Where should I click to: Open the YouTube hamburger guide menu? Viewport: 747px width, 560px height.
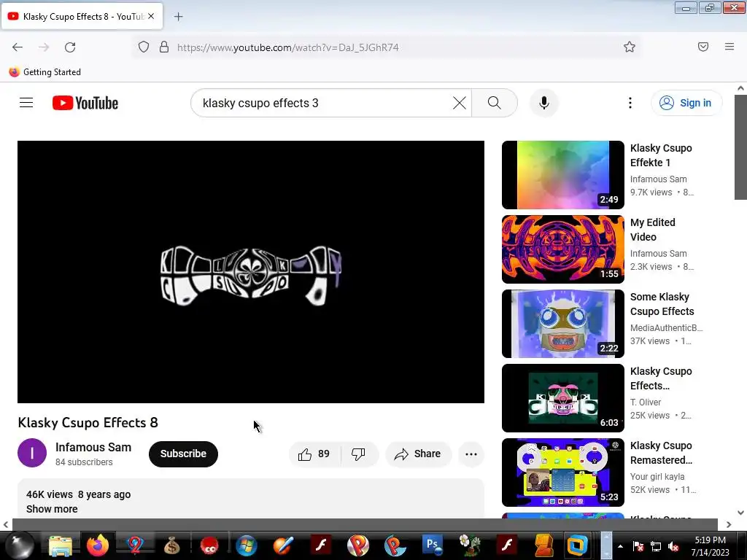(26, 103)
